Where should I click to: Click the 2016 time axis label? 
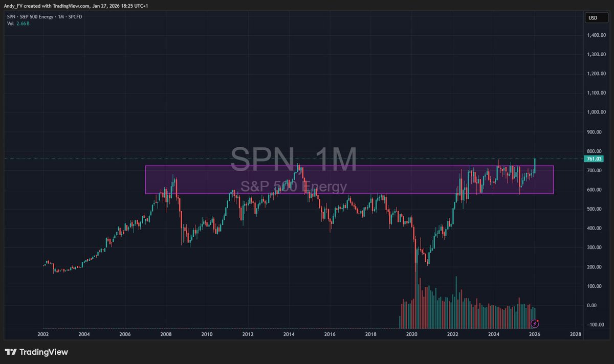coord(330,334)
